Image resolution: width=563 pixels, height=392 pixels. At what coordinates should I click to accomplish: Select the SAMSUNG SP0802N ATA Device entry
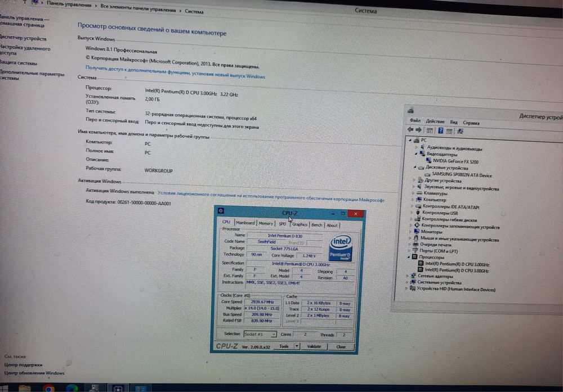462,175
